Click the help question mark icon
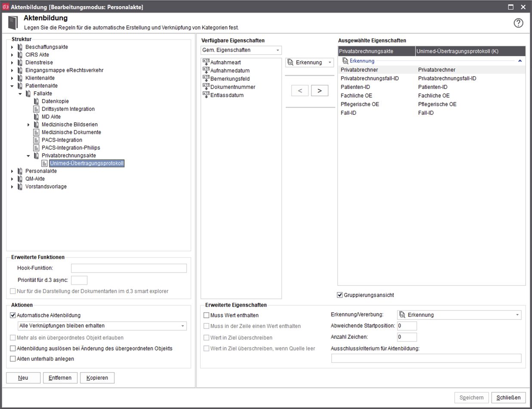 [x=518, y=23]
